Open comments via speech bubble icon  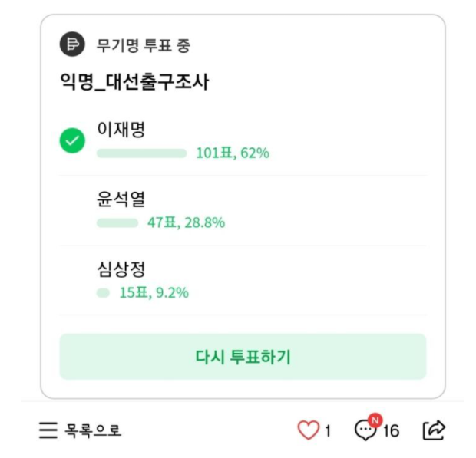tap(365, 430)
